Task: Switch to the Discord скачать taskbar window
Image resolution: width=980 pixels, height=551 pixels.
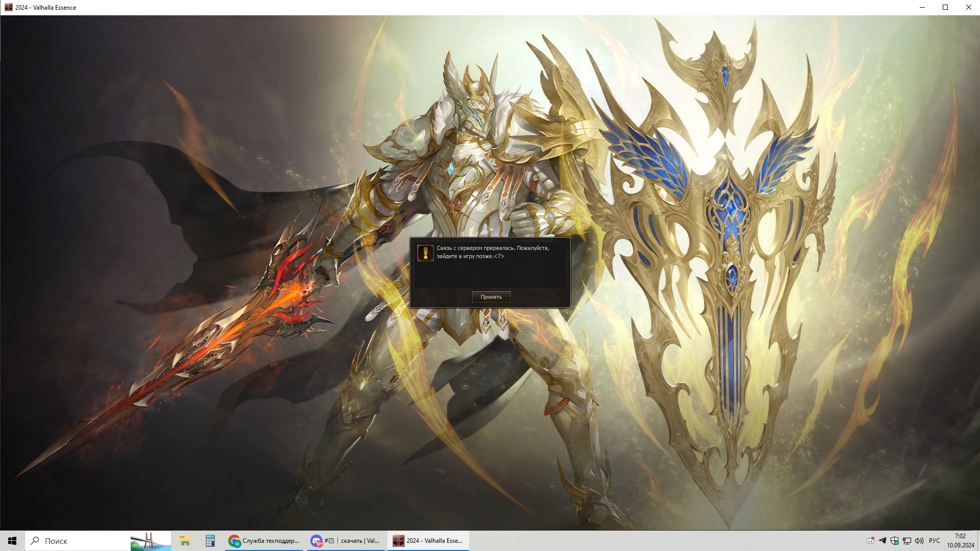Action: 346,541
